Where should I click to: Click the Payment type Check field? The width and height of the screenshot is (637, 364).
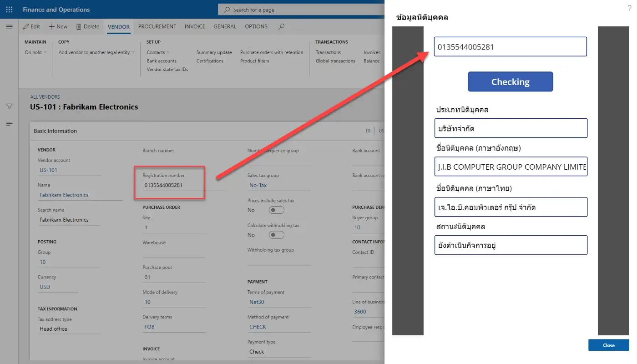click(279, 352)
